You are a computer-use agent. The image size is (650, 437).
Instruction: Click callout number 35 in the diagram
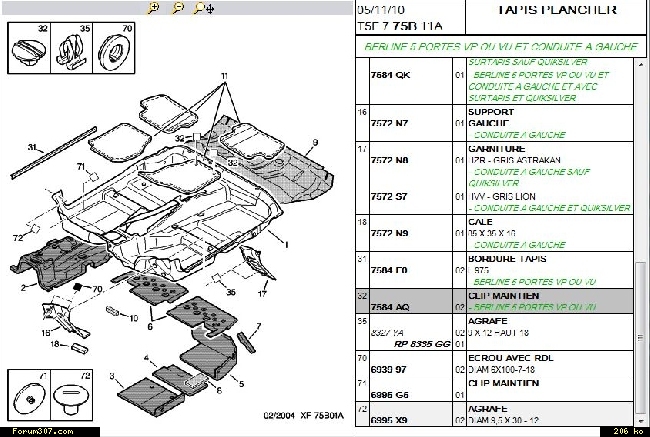tap(231, 292)
